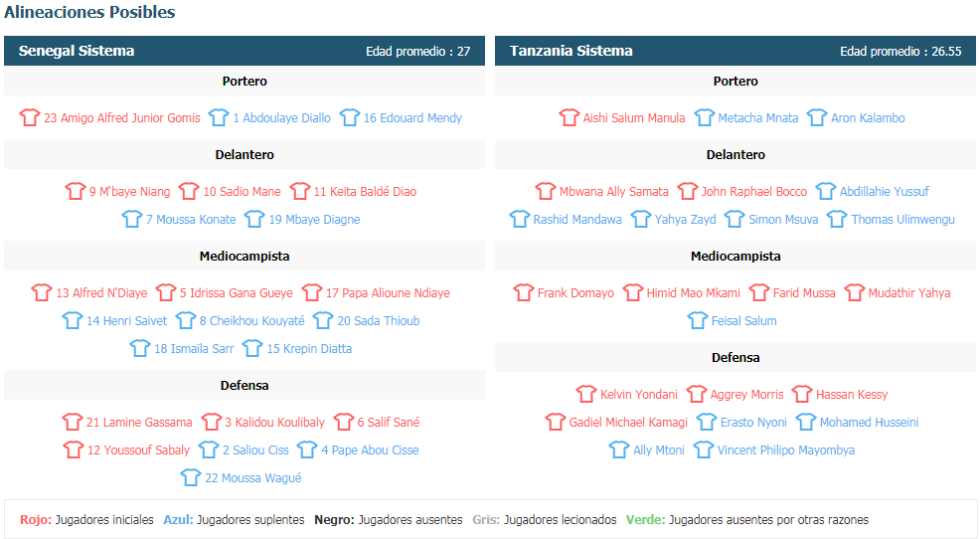Screen dimensions: 980x539
Task: Click the red jersey icon next to Kelvin Yondani
Action: point(586,394)
